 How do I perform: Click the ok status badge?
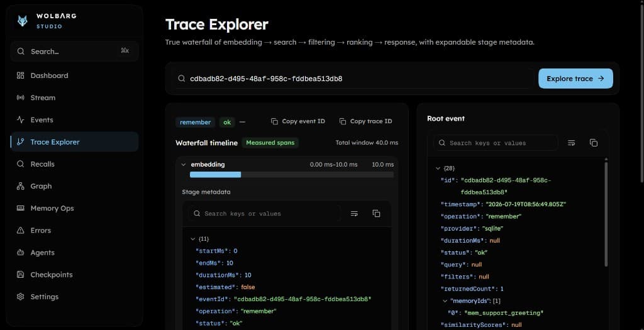pyautogui.click(x=227, y=123)
